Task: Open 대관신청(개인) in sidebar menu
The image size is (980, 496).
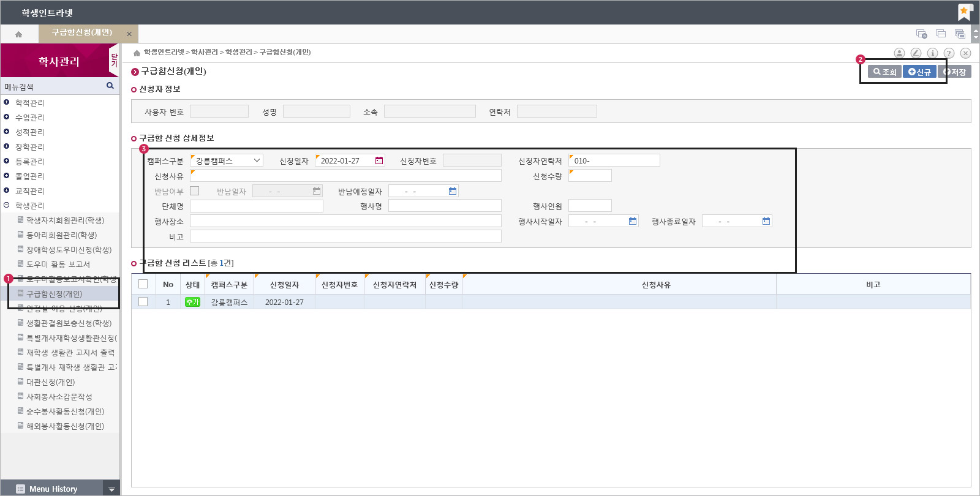Action: [x=50, y=382]
